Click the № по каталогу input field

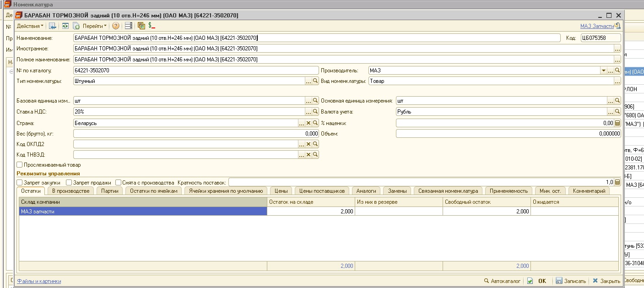[195, 71]
